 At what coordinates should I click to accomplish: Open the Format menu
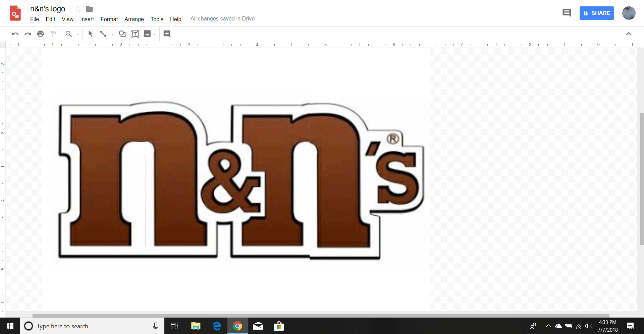pyautogui.click(x=109, y=19)
